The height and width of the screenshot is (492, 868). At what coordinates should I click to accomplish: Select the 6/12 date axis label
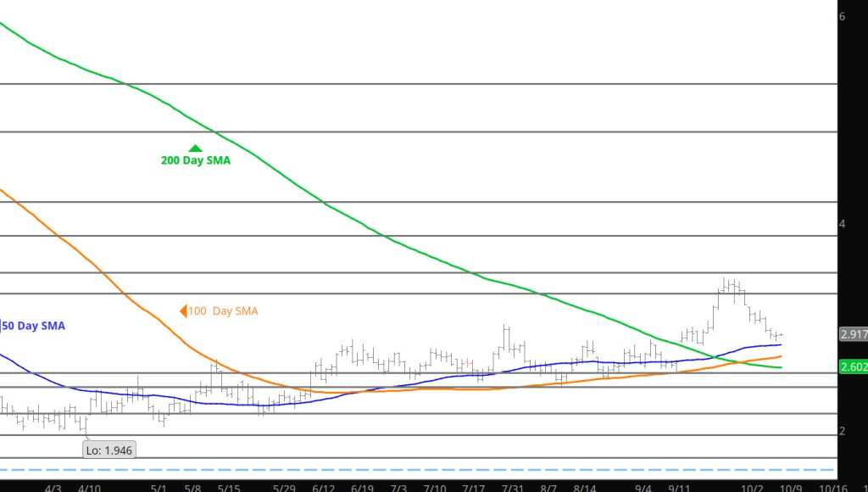(325, 488)
